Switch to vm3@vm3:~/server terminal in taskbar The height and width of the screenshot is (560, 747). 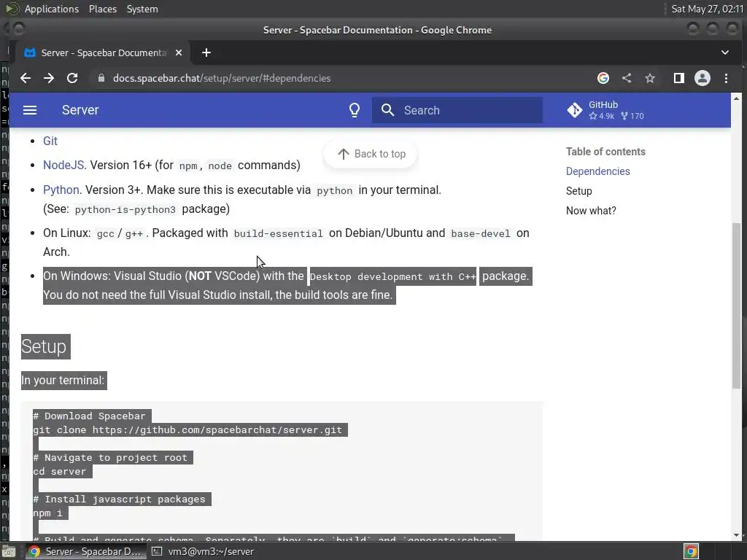click(x=203, y=551)
